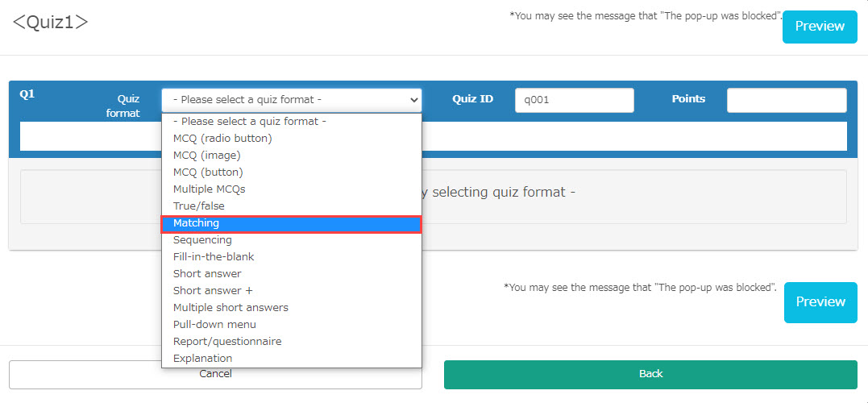
Task: Select the Short answer option
Action: (x=291, y=274)
